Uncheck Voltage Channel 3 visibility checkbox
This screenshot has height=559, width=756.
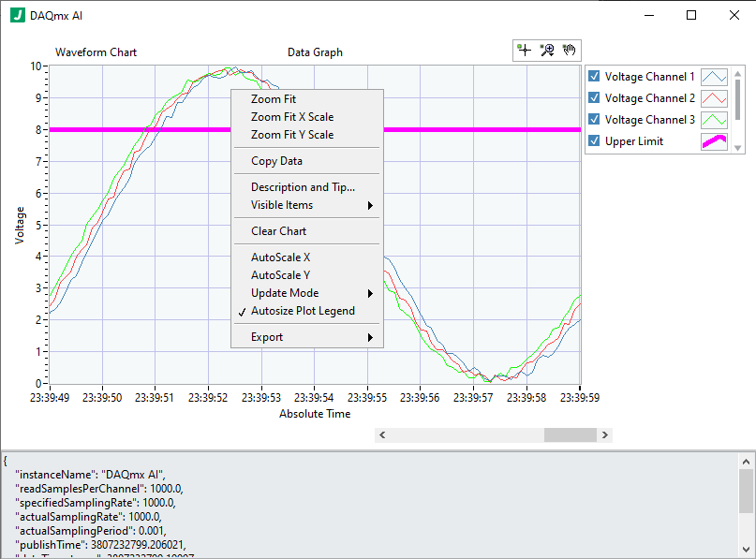click(595, 119)
